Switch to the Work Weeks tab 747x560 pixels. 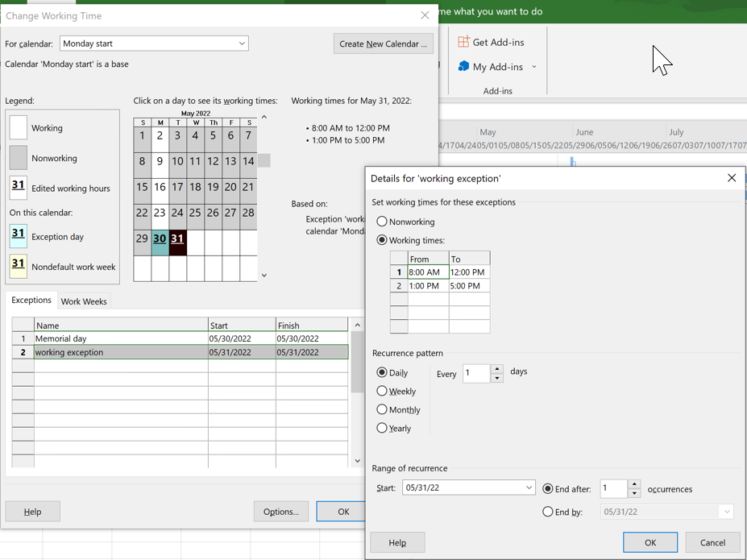coord(84,301)
